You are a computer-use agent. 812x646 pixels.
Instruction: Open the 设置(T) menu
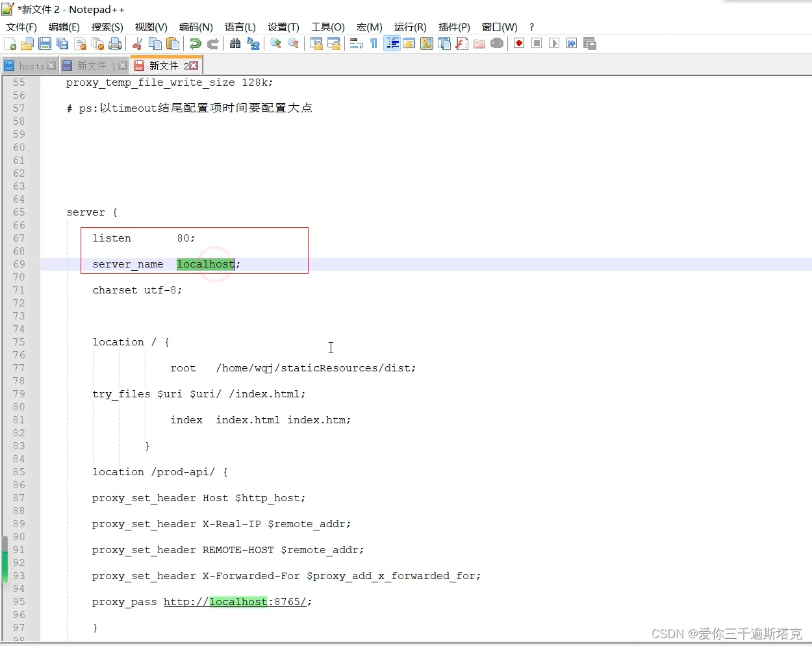coord(283,27)
